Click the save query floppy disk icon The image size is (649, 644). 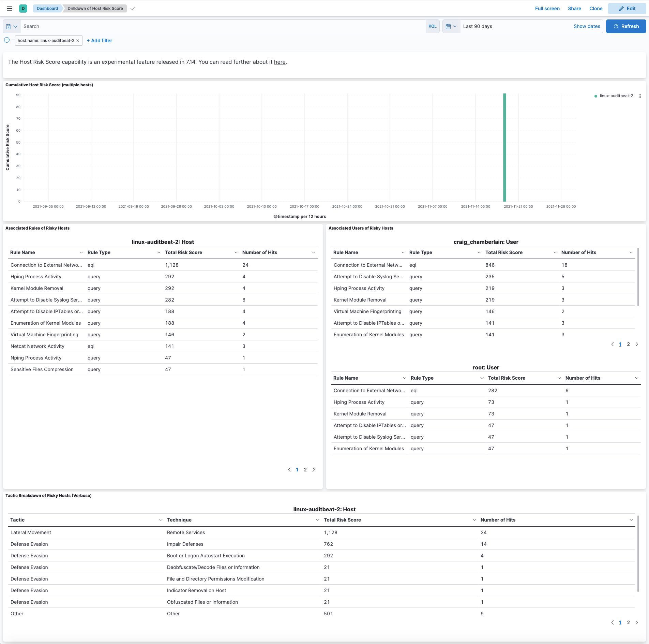(x=9, y=26)
